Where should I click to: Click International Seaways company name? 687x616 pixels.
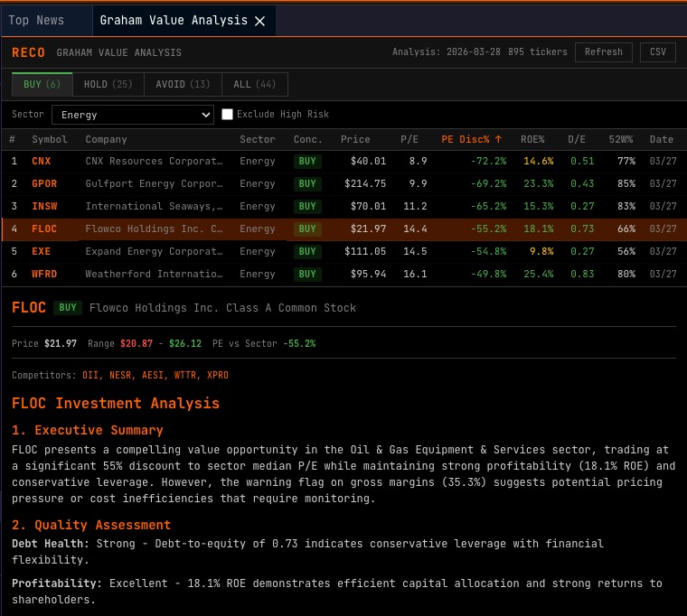click(x=154, y=206)
